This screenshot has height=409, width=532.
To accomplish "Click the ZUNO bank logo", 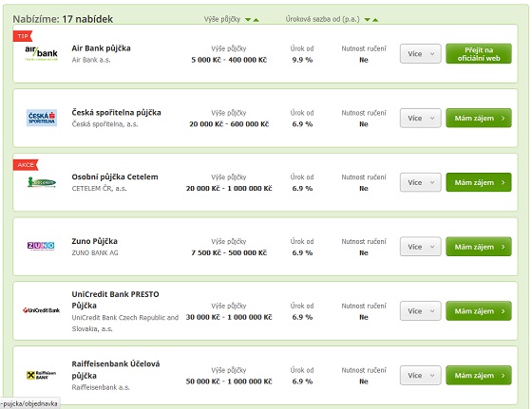I will tap(41, 246).
